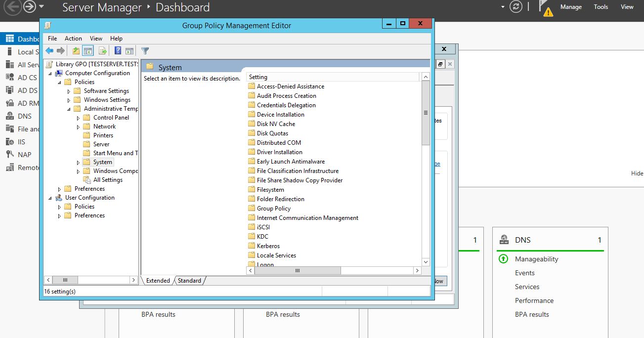644x338 pixels.
Task: Open the Access-Denied Assistance folder
Action: pyautogui.click(x=291, y=86)
